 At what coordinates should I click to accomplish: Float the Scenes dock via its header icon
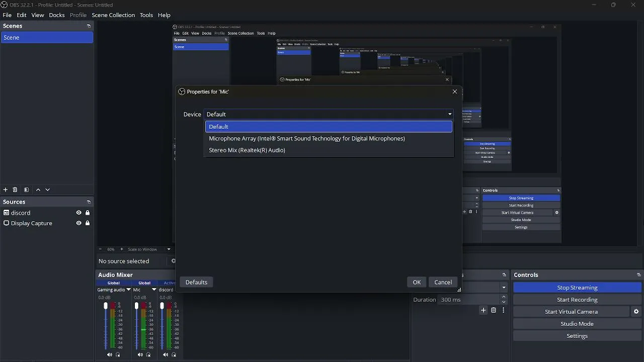point(89,26)
